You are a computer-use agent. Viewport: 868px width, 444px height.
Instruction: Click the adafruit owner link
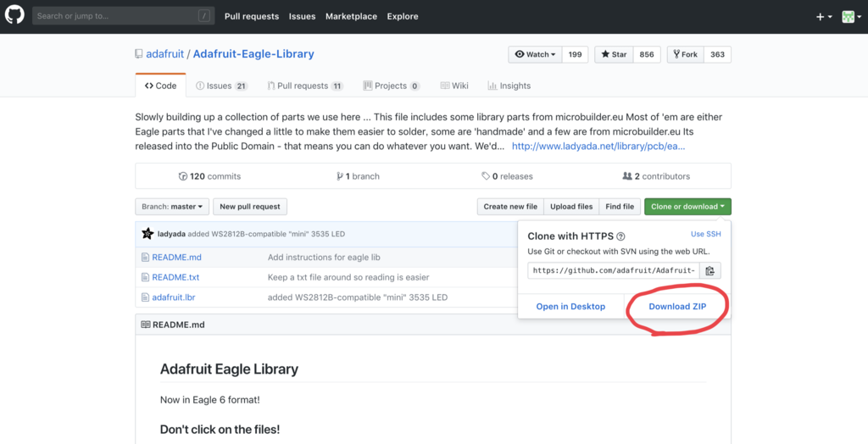click(x=165, y=53)
